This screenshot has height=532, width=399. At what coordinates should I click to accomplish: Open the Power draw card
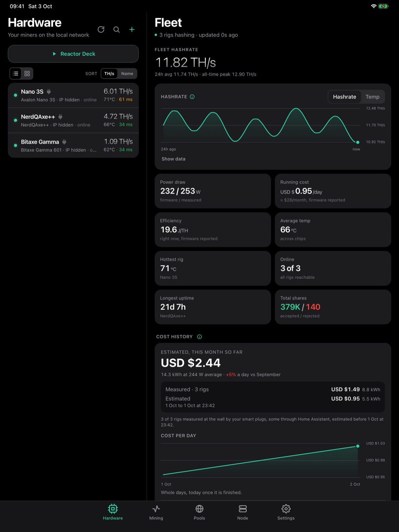[213, 191]
